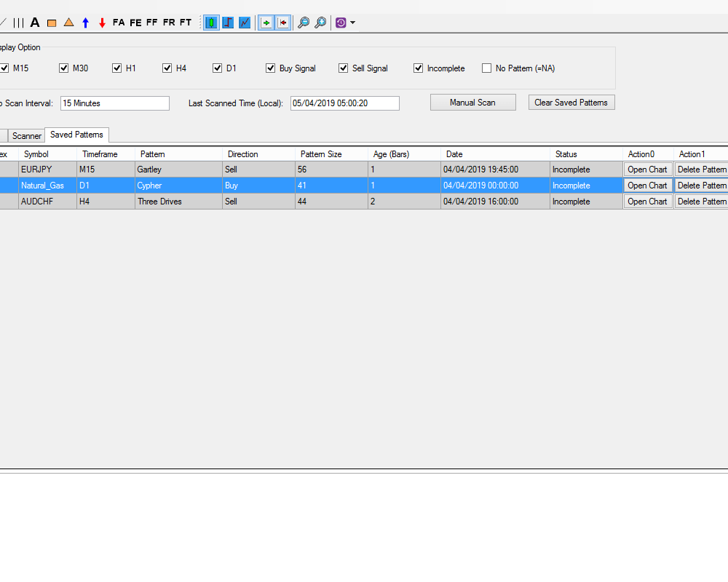Select the Saved Patterns tab
728x582 pixels.
coord(76,135)
